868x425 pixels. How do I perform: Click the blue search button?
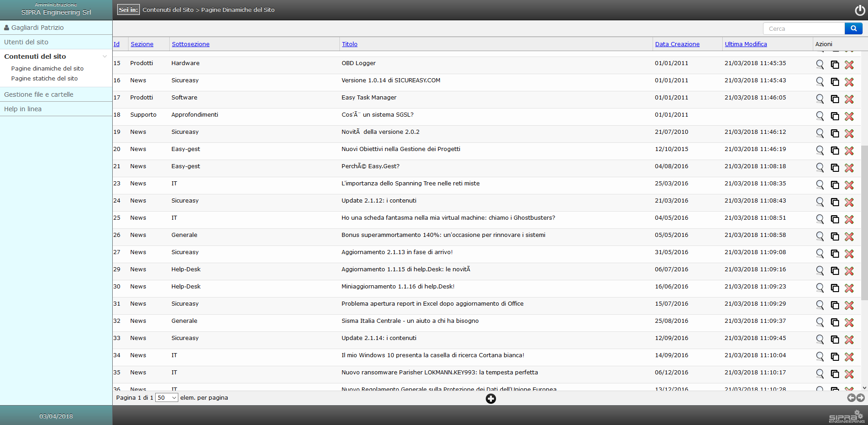tap(854, 28)
